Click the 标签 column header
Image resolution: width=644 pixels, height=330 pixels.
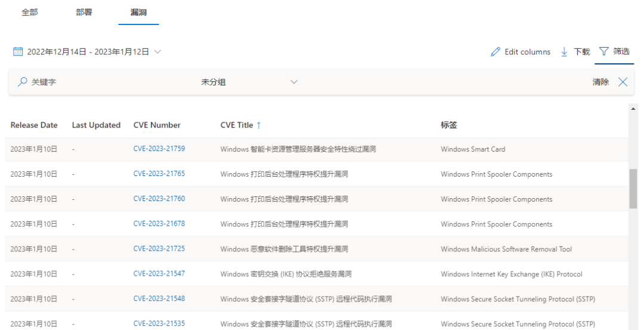pos(448,125)
